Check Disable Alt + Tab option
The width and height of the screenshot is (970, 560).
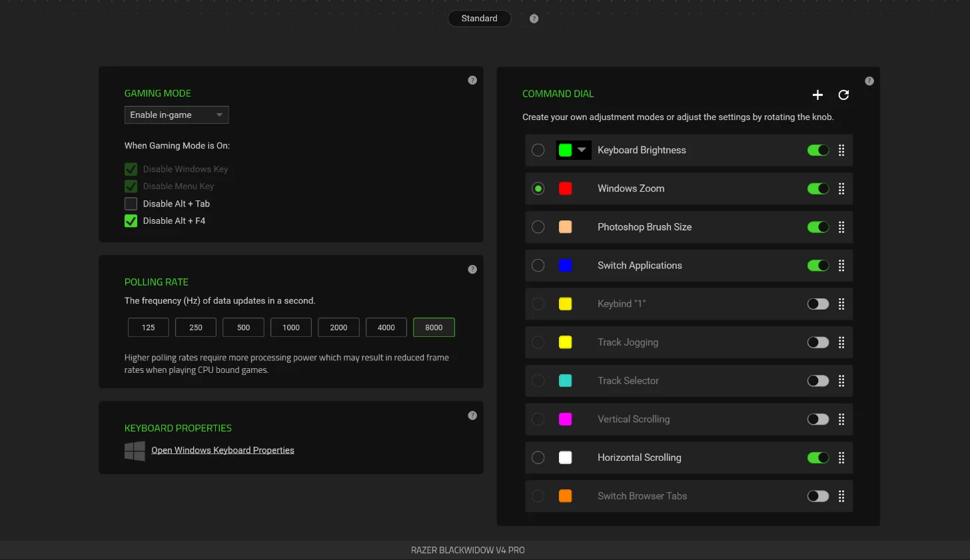tap(131, 204)
